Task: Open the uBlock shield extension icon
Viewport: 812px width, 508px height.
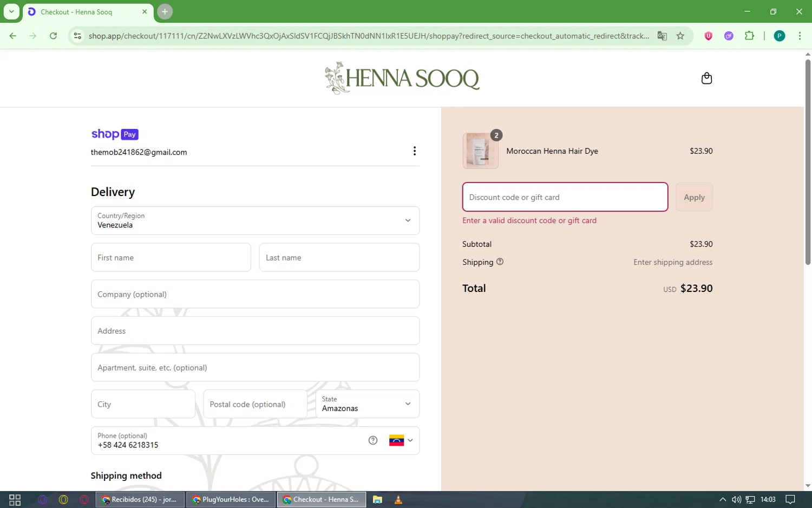Action: 708,36
